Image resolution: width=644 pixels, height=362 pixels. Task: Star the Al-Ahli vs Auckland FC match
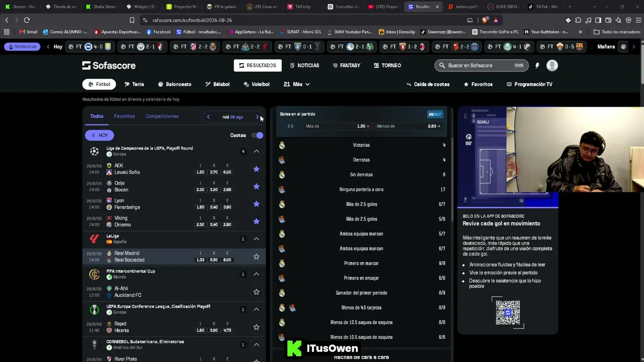point(256,292)
